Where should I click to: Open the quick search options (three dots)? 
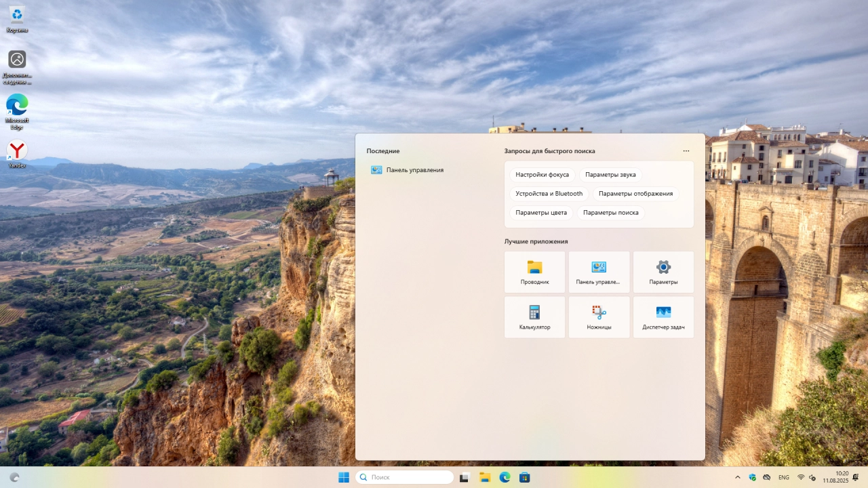click(x=686, y=151)
